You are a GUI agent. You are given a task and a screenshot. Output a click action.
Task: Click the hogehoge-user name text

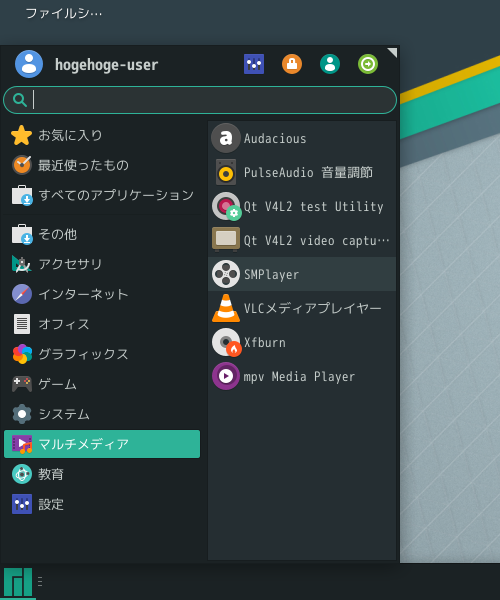tap(106, 65)
